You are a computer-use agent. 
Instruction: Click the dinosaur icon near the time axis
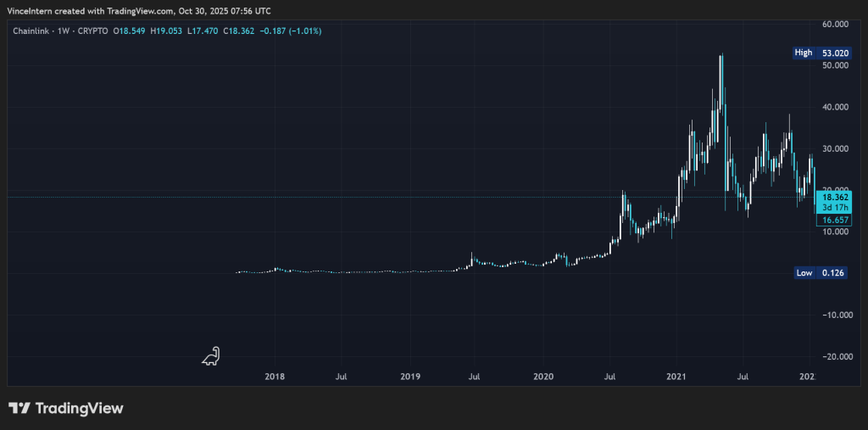coord(210,356)
